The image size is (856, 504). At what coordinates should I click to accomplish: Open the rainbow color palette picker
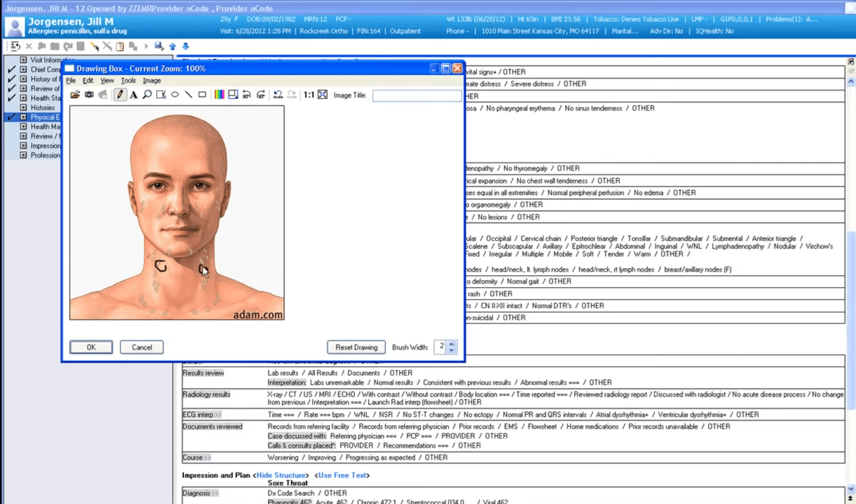[x=219, y=95]
